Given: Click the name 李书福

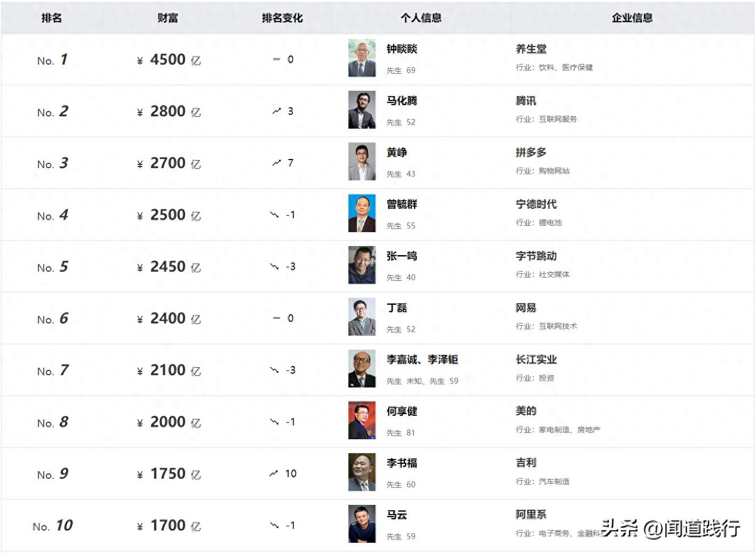Looking at the screenshot, I should [x=402, y=463].
